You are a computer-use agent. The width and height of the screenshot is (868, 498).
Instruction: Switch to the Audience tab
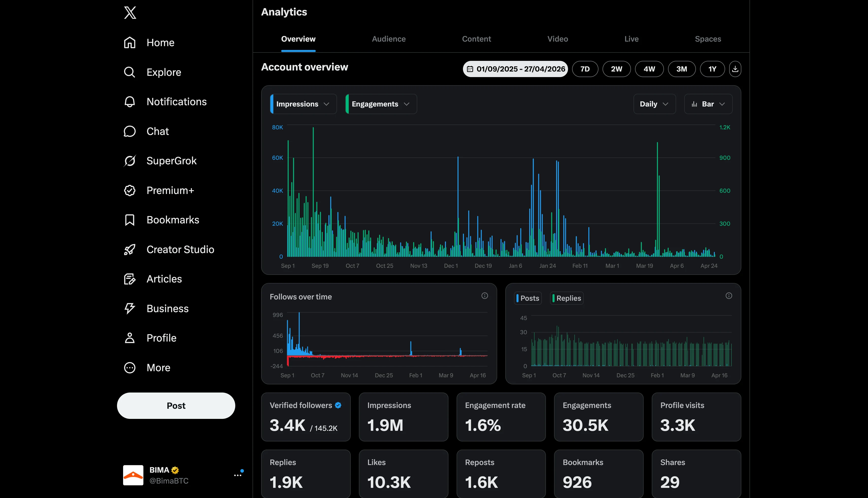[389, 39]
